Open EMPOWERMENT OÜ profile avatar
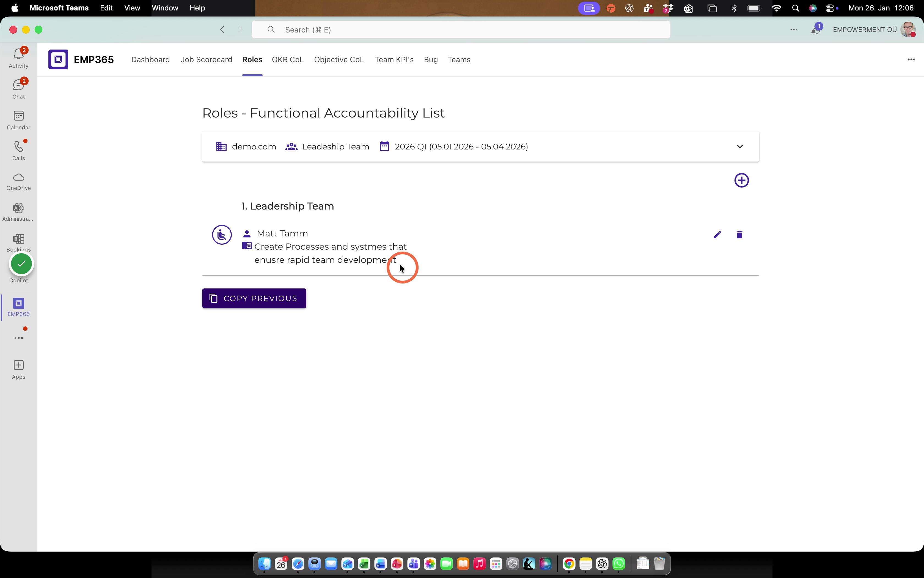This screenshot has width=924, height=578. 908,29
